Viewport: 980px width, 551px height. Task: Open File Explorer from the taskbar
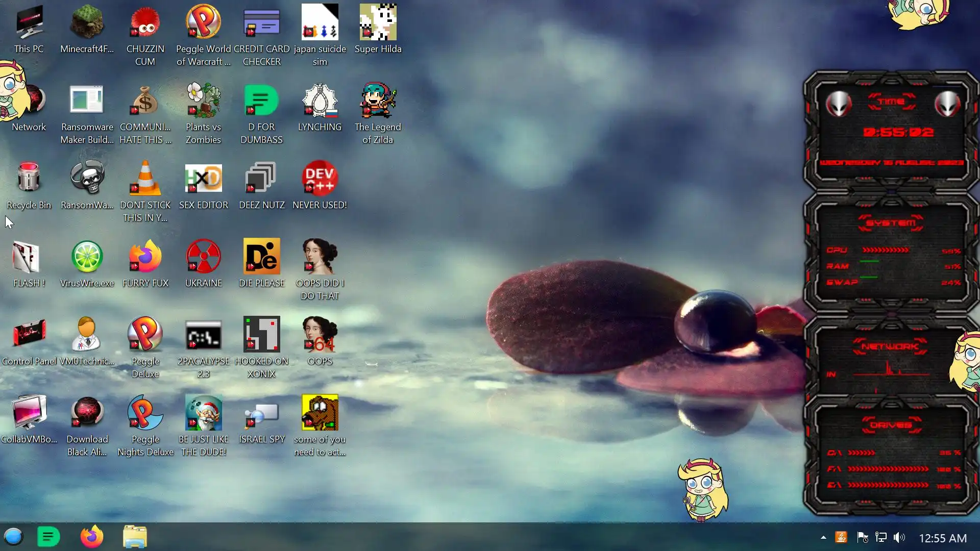135,537
